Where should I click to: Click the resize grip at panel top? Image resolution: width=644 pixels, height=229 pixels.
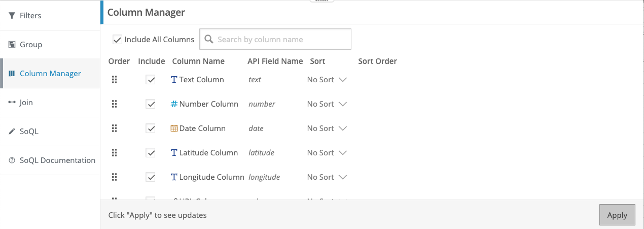point(322,2)
